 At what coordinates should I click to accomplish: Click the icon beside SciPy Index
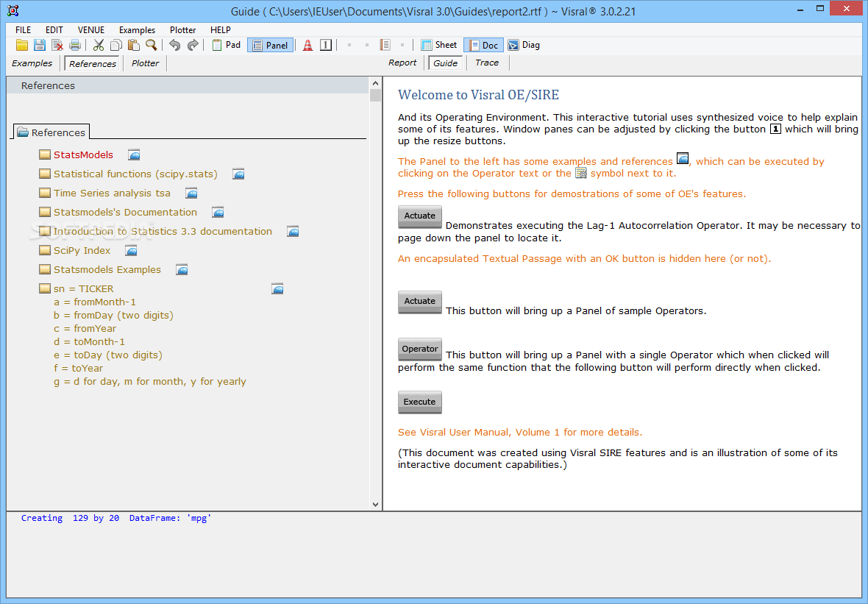[131, 251]
